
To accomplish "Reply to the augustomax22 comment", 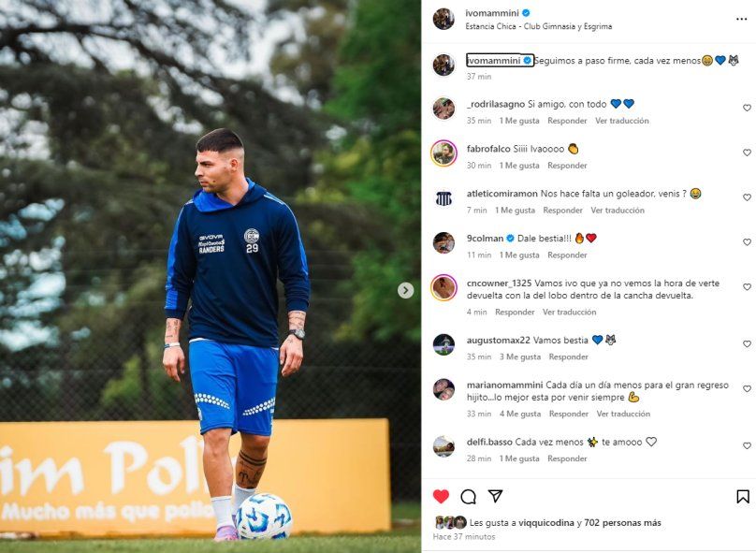I will [569, 357].
